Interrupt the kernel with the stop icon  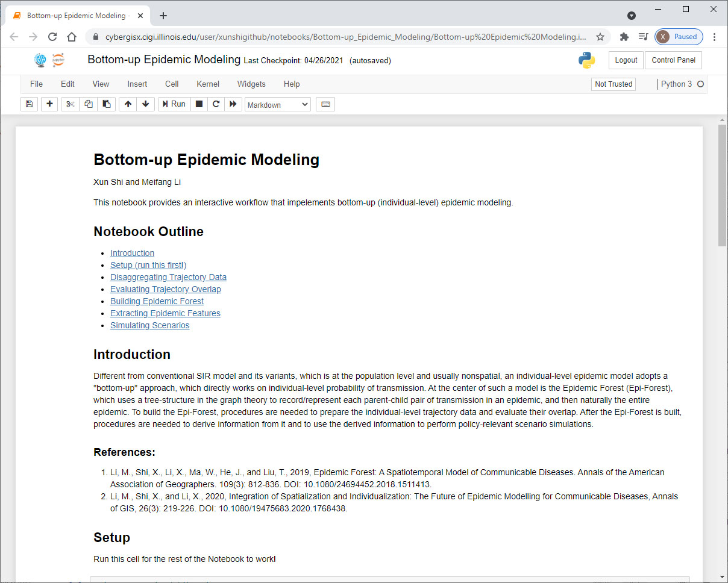199,104
